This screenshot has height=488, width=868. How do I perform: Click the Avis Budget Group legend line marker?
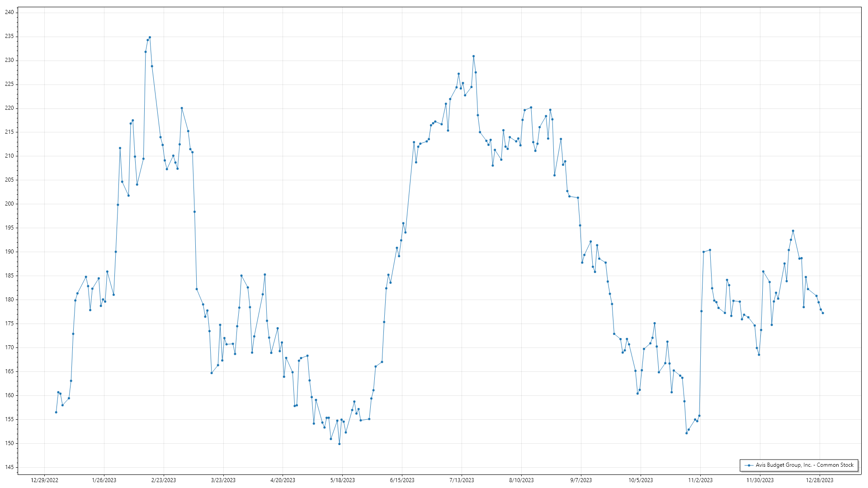749,465
